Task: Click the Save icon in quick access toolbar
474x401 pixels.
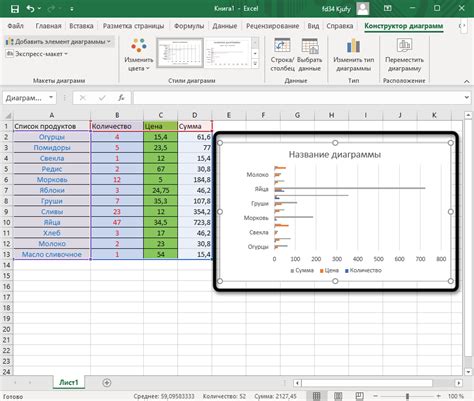Action: [14, 9]
